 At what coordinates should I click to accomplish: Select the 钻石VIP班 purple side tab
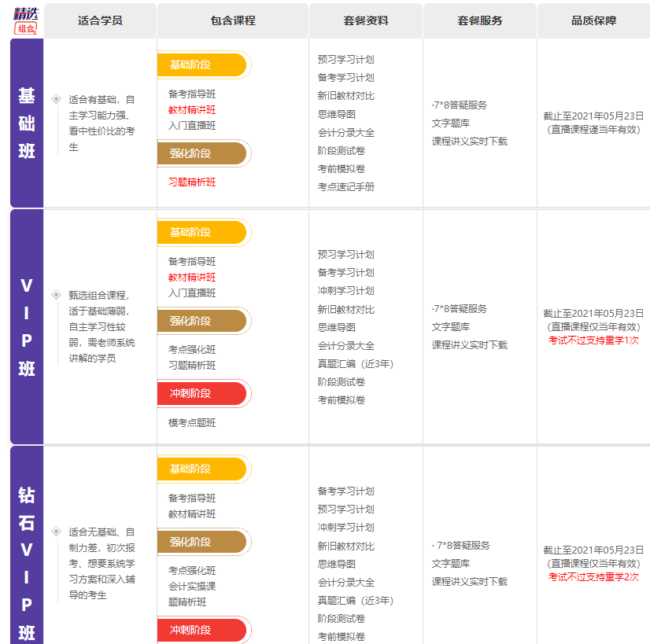(x=27, y=545)
